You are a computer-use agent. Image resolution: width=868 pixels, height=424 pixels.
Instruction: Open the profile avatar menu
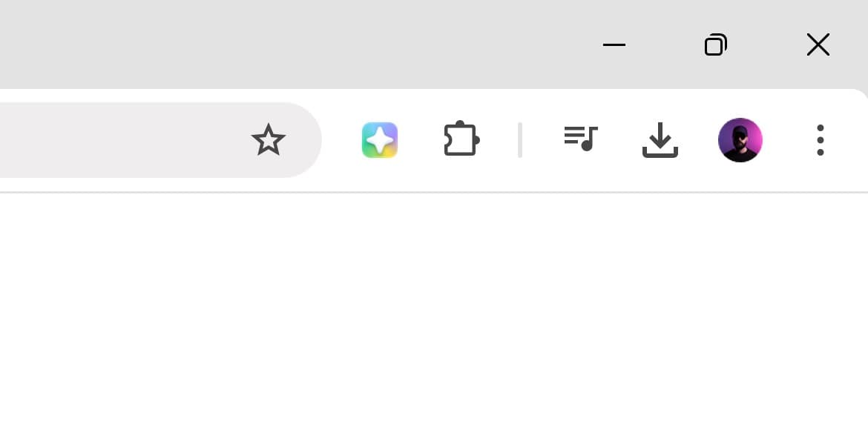click(x=740, y=140)
